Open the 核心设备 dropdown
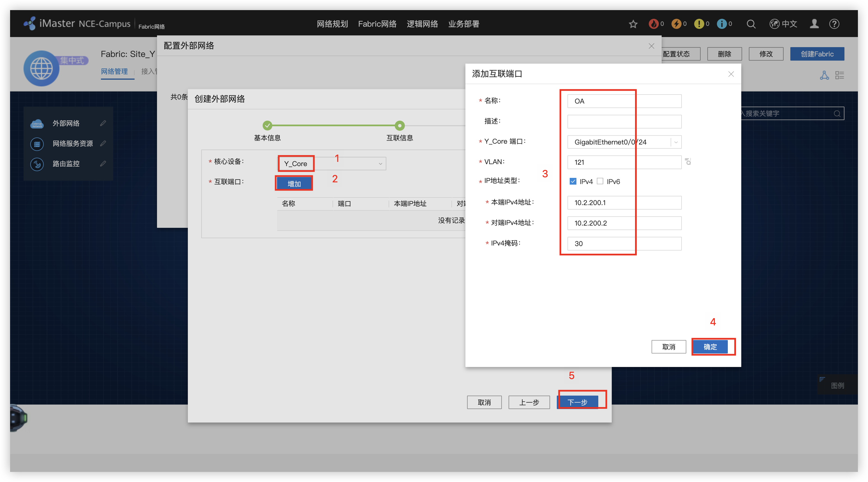 click(380, 164)
